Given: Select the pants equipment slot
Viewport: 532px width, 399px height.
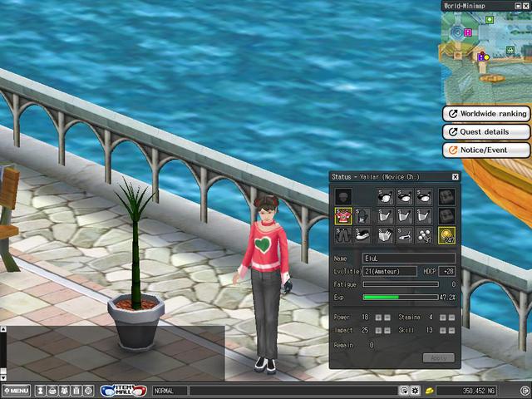Looking at the screenshot, I should [x=342, y=235].
